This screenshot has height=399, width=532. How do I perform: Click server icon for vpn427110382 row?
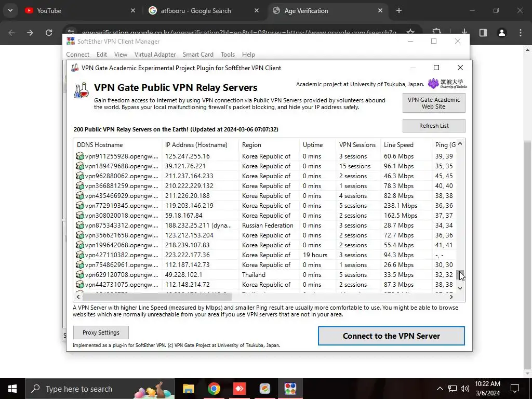[79, 255]
